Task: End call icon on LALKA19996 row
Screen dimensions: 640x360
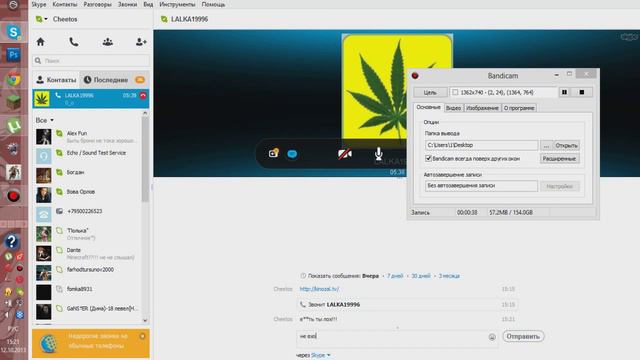Action: [143, 96]
